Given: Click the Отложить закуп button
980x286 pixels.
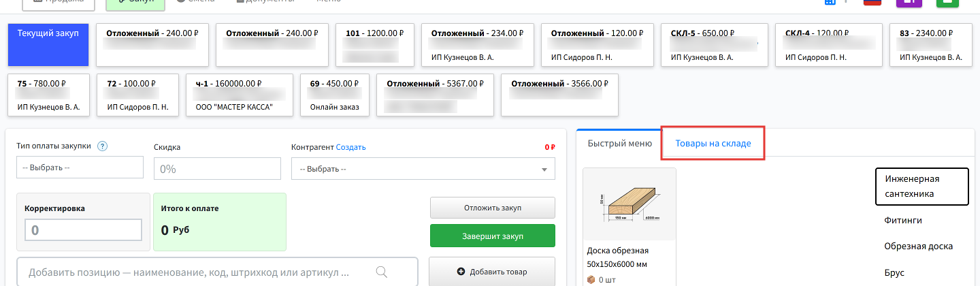Looking at the screenshot, I should [x=493, y=208].
